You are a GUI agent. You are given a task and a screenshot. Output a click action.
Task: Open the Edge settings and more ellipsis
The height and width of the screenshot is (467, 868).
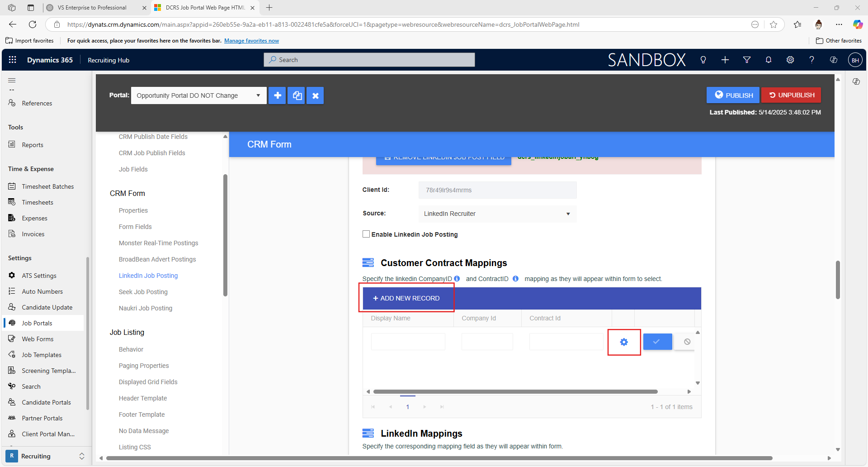[x=839, y=24]
